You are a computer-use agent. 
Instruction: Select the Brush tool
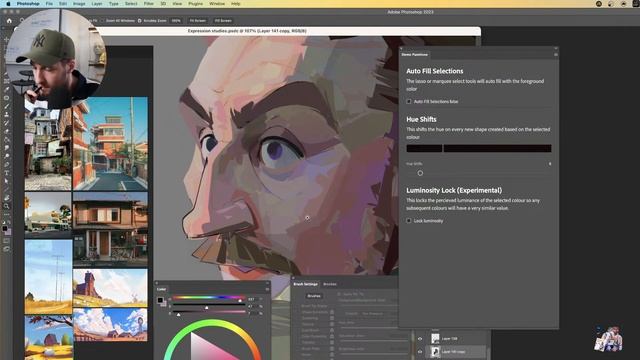pyautogui.click(x=7, y=106)
